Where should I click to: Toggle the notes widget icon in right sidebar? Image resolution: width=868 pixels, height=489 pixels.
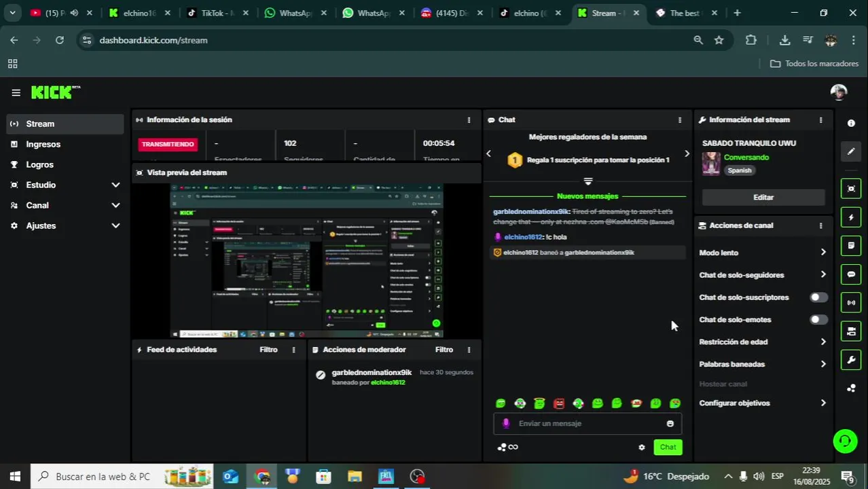coord(851,245)
